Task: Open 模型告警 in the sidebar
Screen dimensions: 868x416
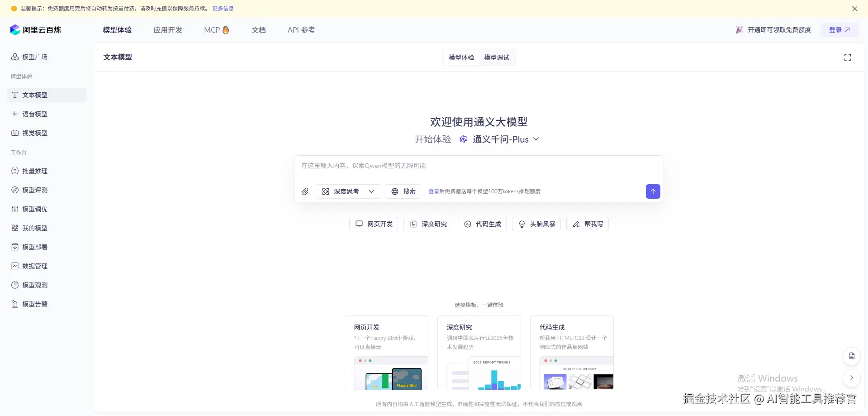Action: pos(47,304)
